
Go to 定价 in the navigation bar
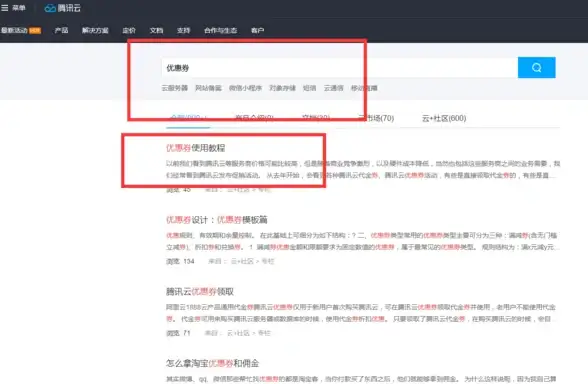[129, 30]
